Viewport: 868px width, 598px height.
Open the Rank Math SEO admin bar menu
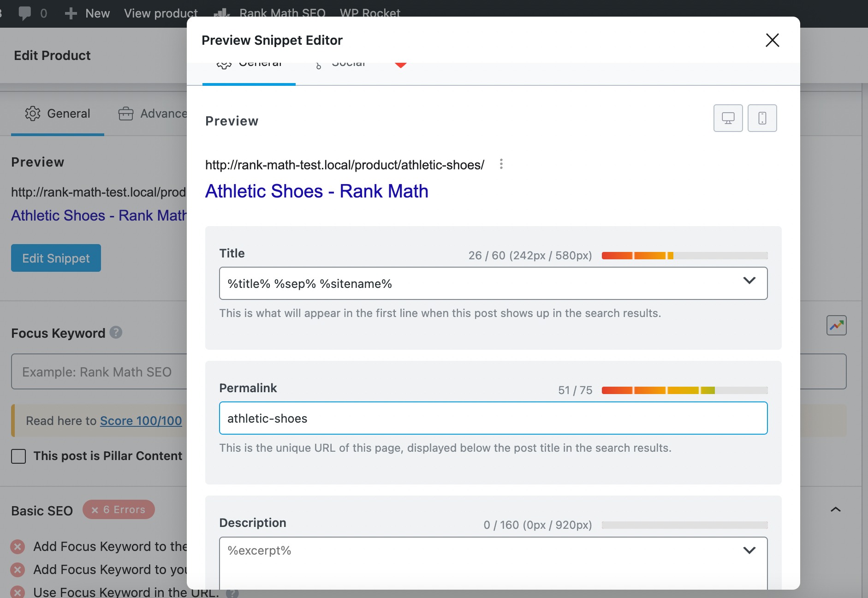282,12
